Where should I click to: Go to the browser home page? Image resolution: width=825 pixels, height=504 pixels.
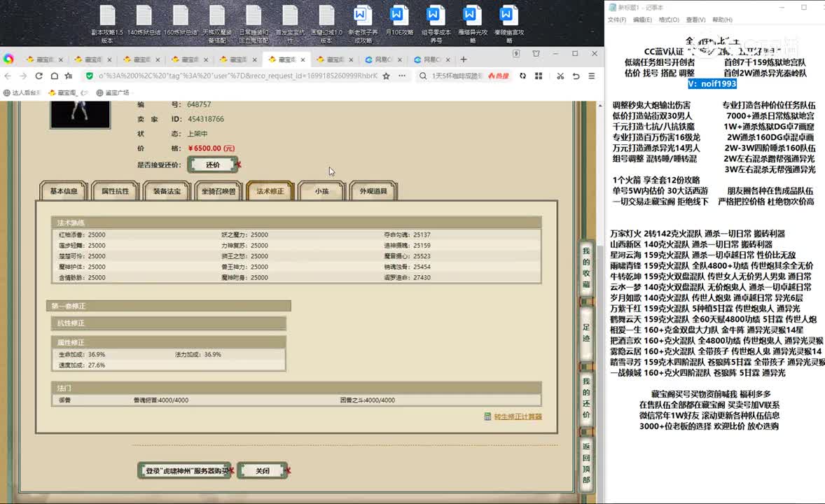(x=54, y=76)
